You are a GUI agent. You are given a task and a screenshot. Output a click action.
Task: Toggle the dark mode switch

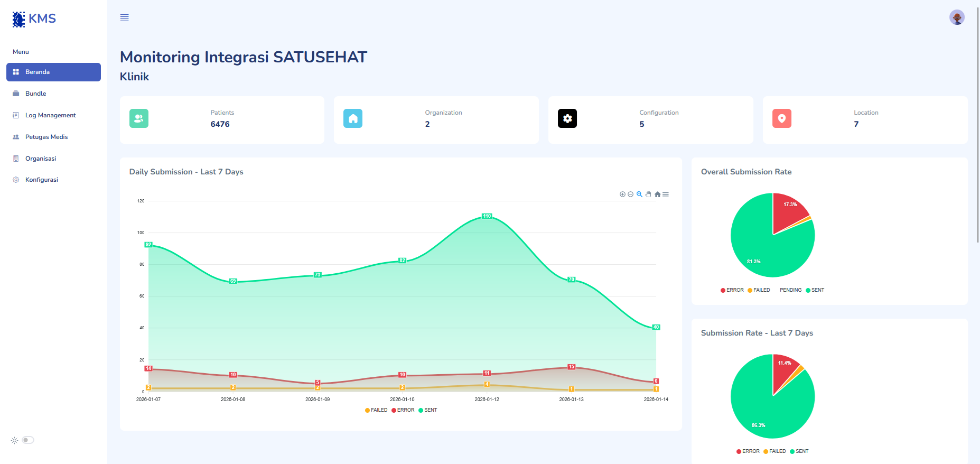pyautogui.click(x=28, y=440)
